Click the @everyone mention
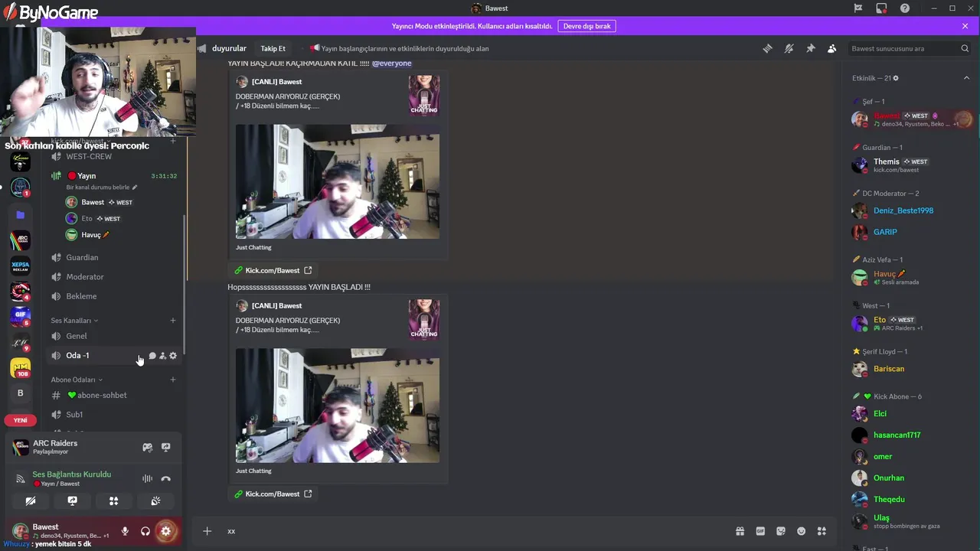Viewport: 980px width, 551px height. click(391, 64)
